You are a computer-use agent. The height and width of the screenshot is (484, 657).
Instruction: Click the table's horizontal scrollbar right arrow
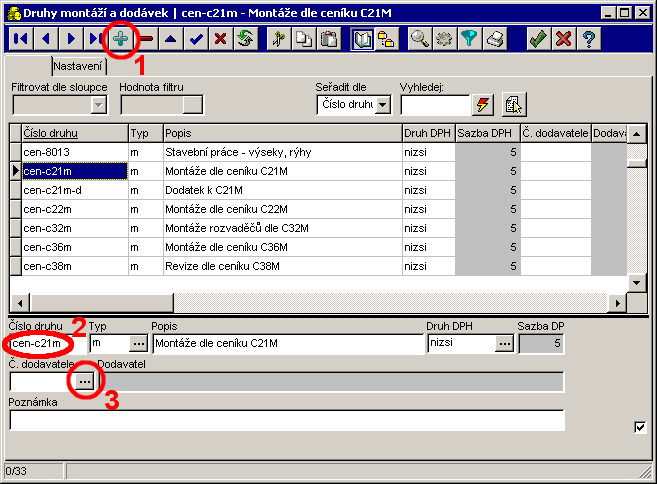click(617, 303)
